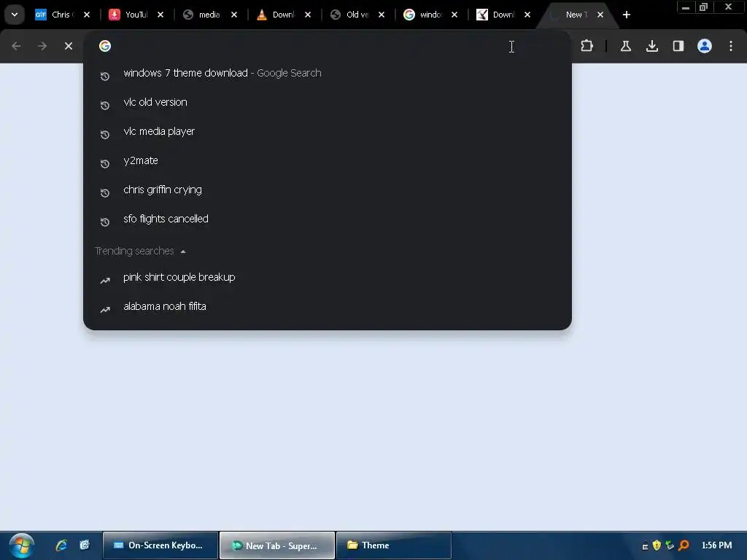Open the tab search dropdown arrow
Viewport: 747px width, 560px height.
(x=15, y=15)
